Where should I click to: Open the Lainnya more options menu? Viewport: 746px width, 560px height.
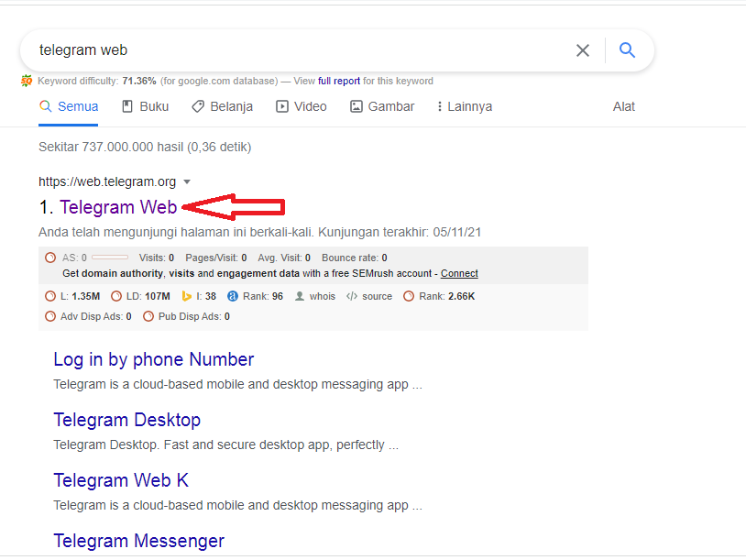[x=465, y=106]
